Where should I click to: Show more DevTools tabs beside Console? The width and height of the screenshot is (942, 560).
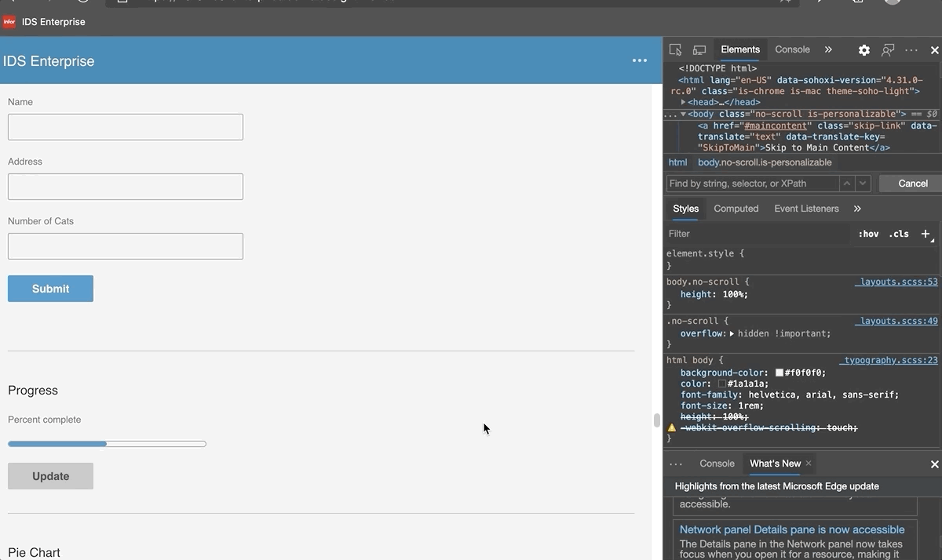click(828, 49)
